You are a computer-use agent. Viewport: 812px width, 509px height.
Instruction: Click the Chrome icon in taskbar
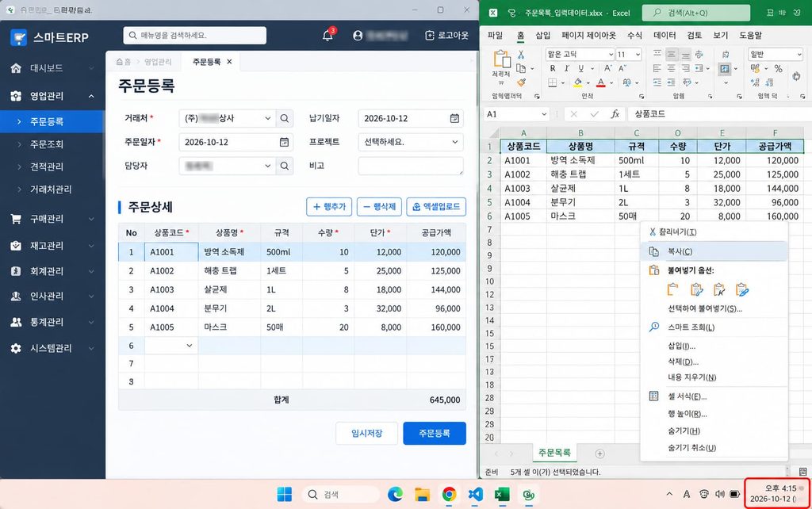pyautogui.click(x=449, y=495)
